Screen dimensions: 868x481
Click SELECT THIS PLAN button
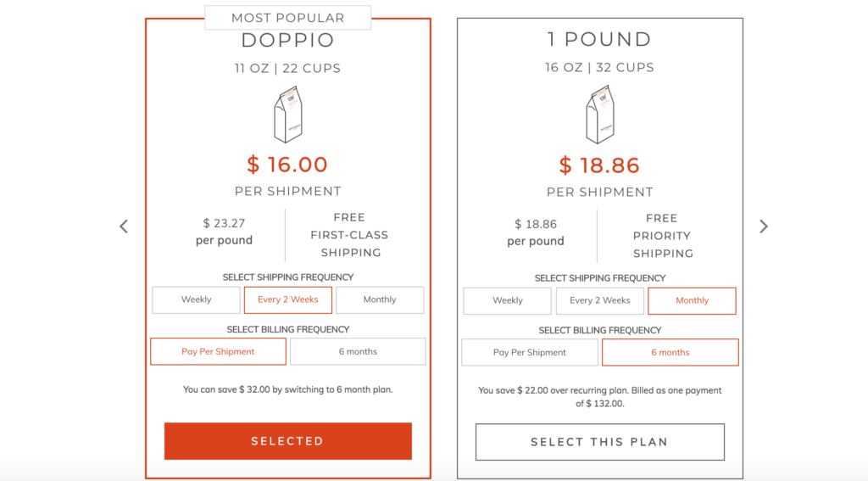[600, 442]
